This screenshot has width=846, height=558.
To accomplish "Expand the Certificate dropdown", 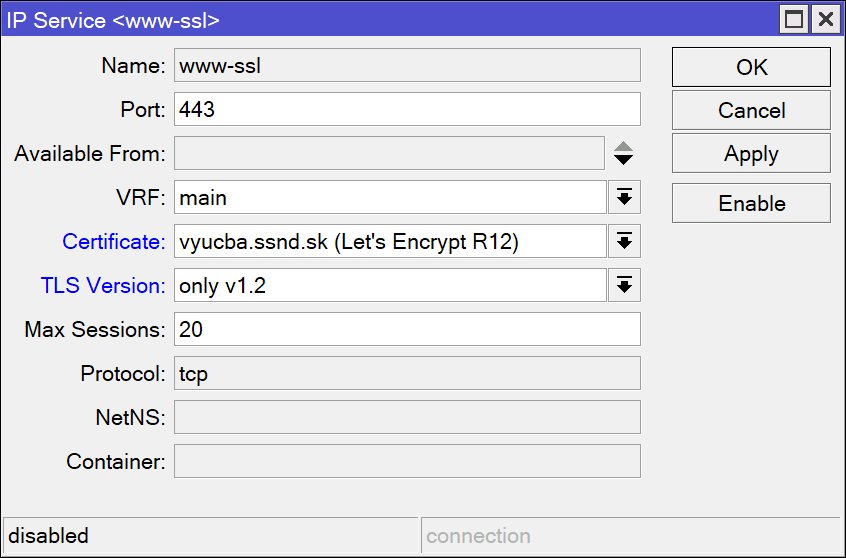I will 624,241.
